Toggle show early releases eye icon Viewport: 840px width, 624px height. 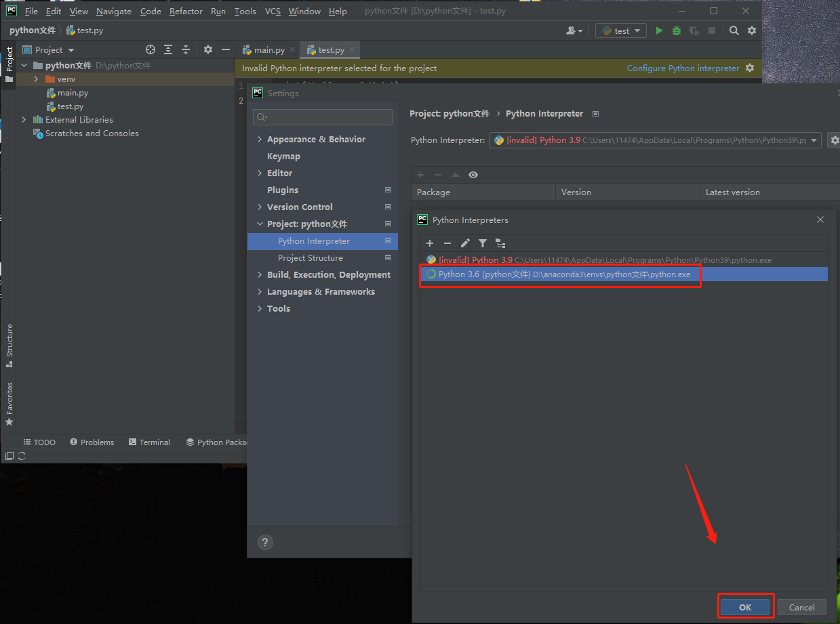(x=473, y=175)
